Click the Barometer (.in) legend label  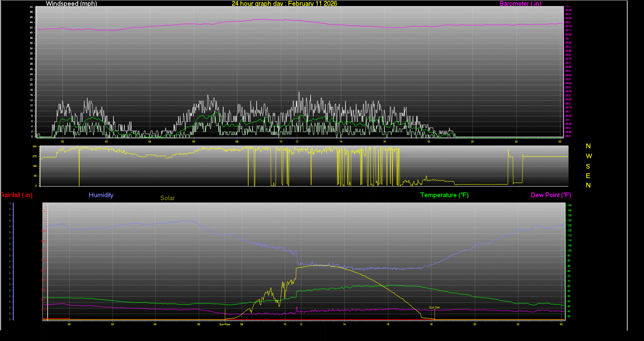point(520,4)
